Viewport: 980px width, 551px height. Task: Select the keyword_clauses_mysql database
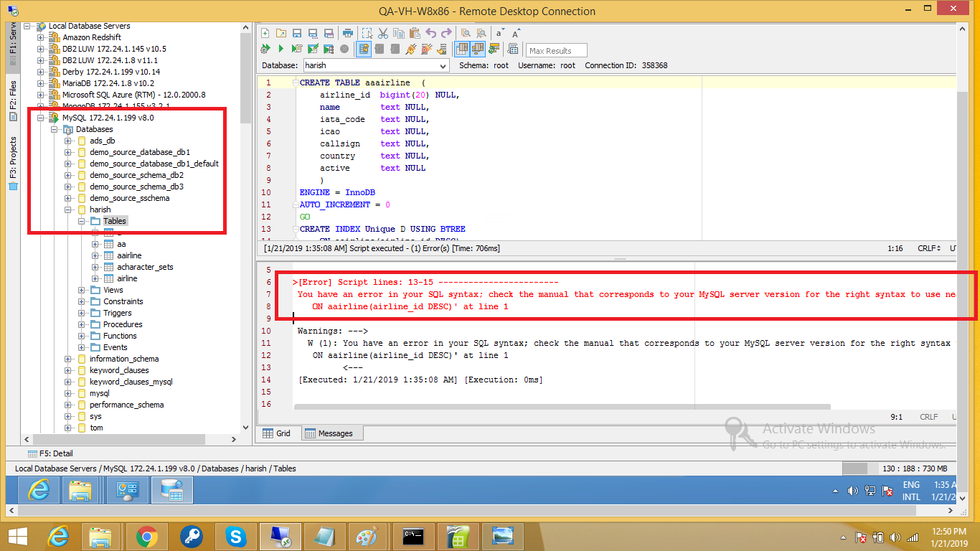(131, 382)
